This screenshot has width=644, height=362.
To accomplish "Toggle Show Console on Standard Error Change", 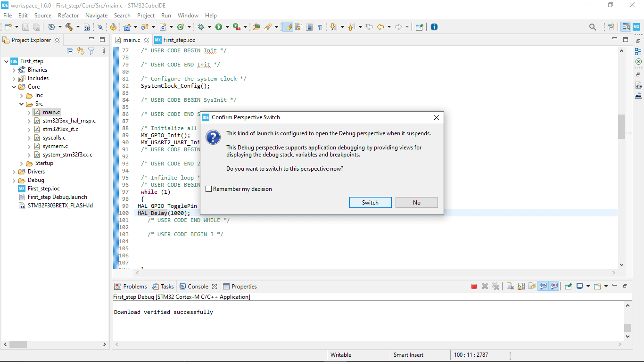I will 554,286.
